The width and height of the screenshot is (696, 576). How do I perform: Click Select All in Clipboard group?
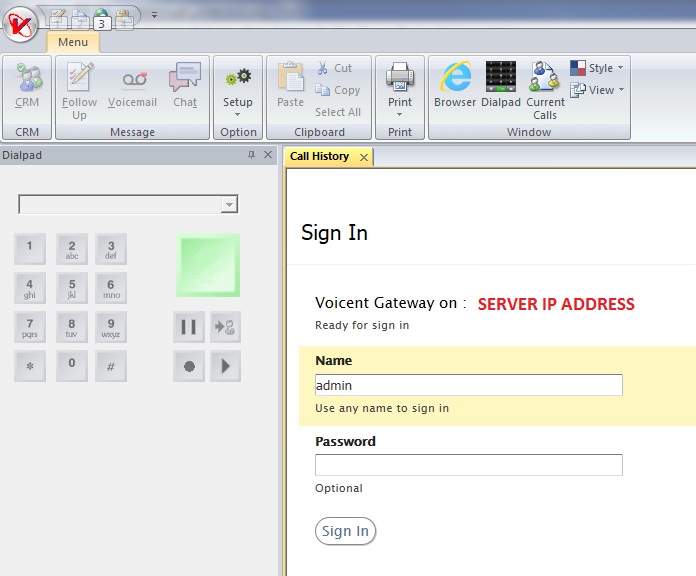[x=338, y=112]
